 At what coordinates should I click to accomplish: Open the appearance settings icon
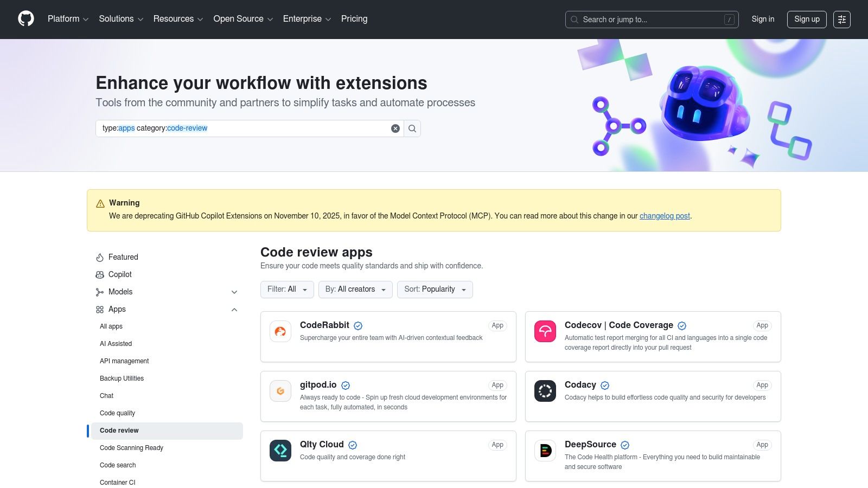pyautogui.click(x=842, y=20)
